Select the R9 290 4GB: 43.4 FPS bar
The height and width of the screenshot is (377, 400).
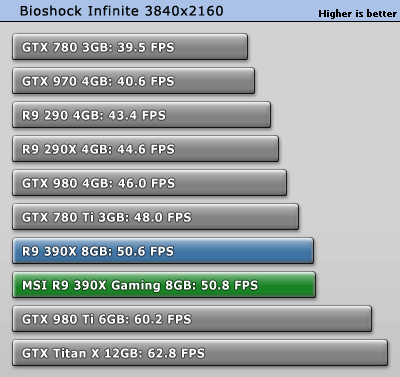pyautogui.click(x=142, y=115)
